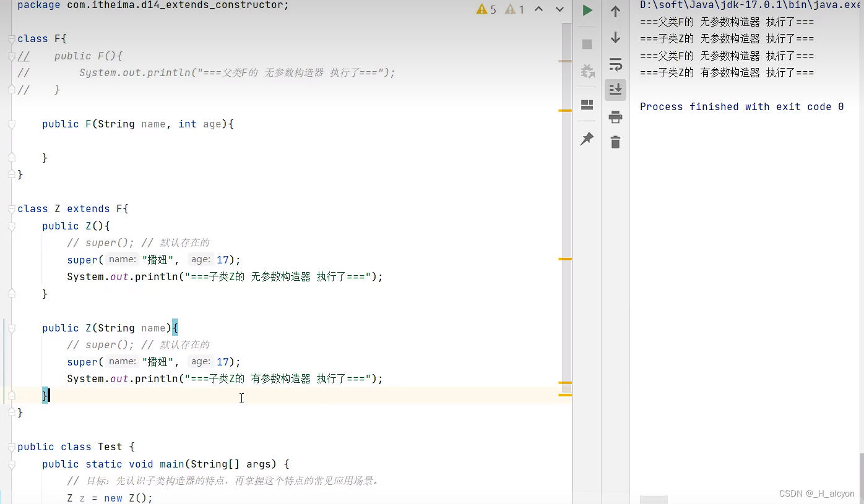Click console line '===子类Z的 无参数构造器 执行了==='
The image size is (864, 504).
point(727,39)
